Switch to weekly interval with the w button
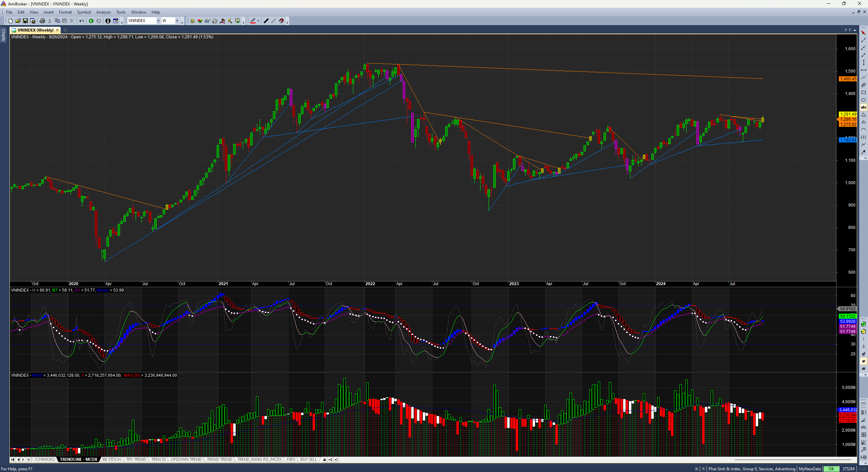 [864, 361]
